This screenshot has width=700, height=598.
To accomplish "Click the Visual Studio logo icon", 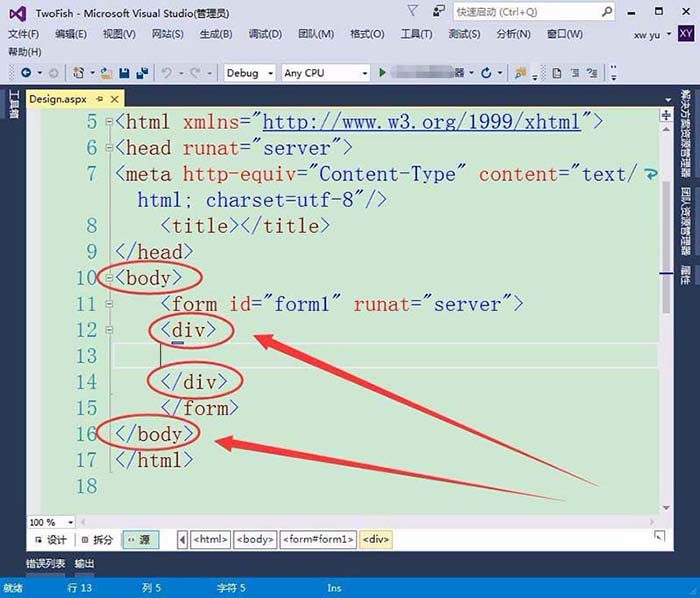I will [17, 14].
